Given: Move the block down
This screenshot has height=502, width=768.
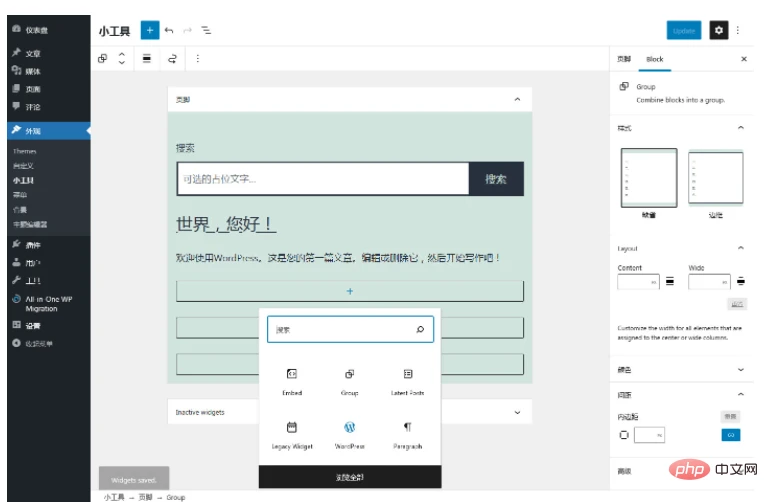Looking at the screenshot, I should click(122, 63).
